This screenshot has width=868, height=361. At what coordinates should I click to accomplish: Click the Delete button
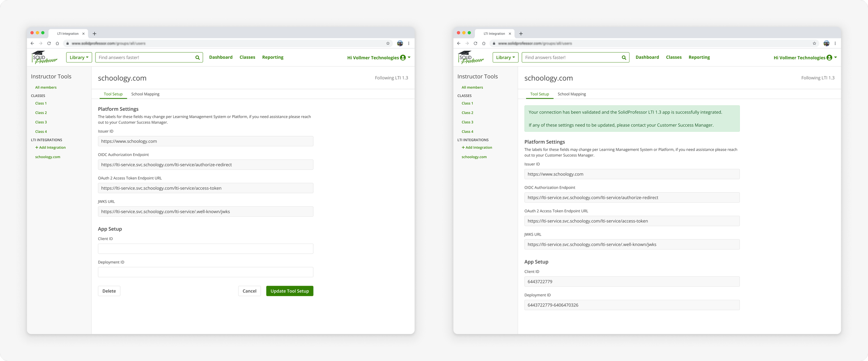109,291
